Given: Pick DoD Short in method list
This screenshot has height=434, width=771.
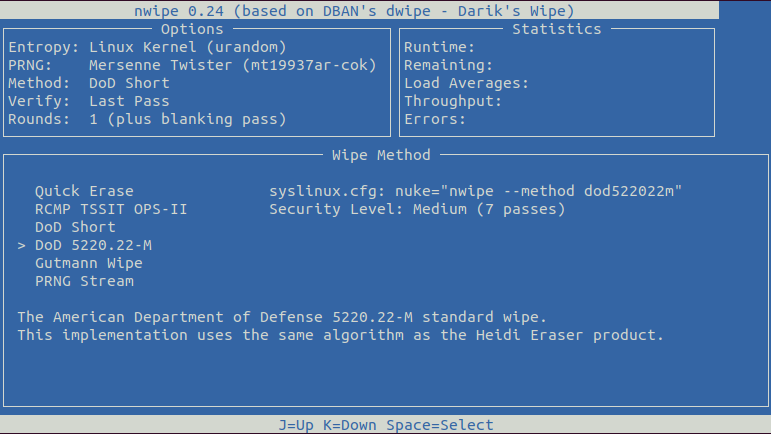Looking at the screenshot, I should tap(75, 227).
